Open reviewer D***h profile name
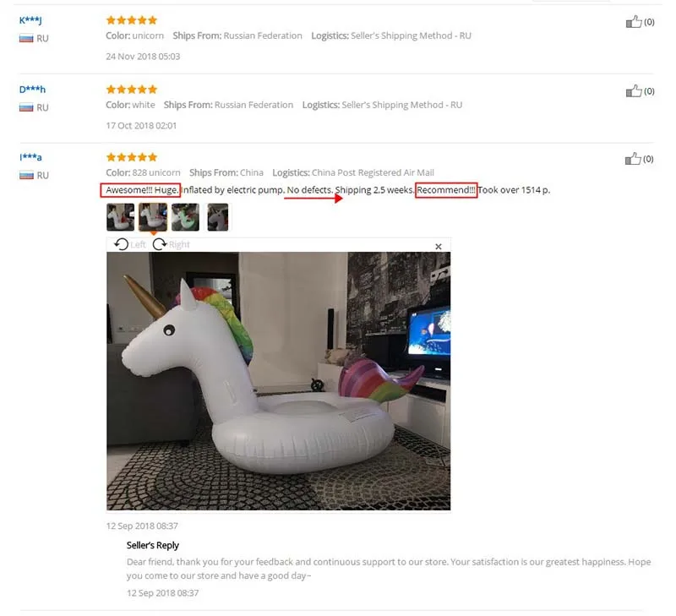676x616 pixels. [x=32, y=90]
